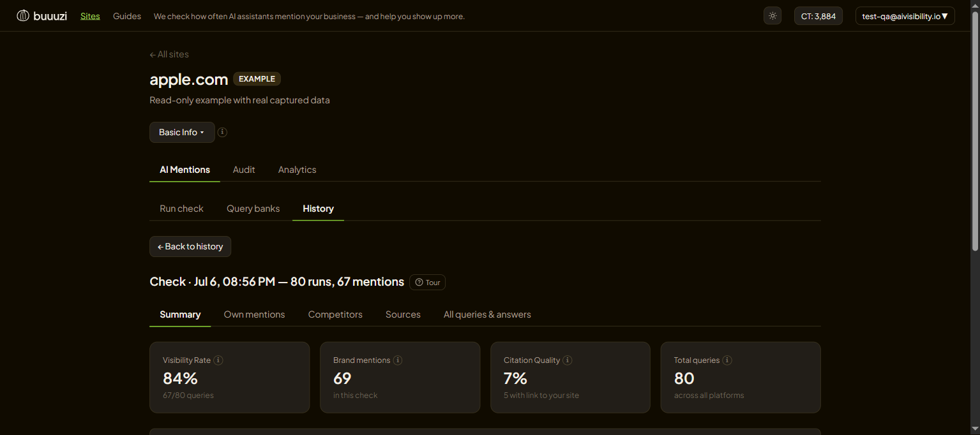Click the scrollbar up arrow
This screenshot has width=980, height=435.
pos(975,5)
